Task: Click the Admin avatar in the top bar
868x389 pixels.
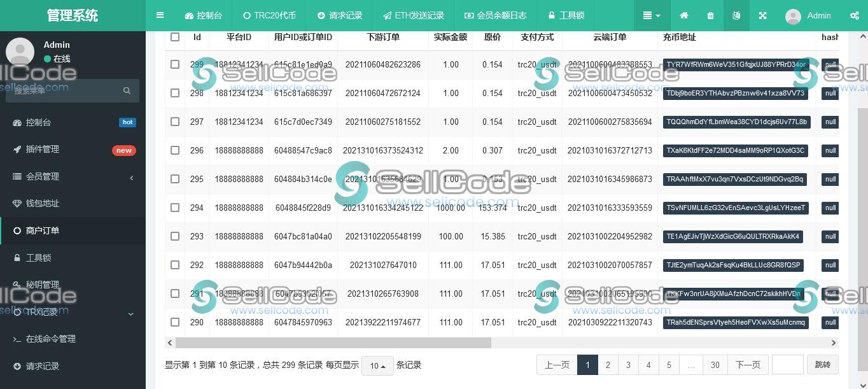Action: click(x=793, y=16)
